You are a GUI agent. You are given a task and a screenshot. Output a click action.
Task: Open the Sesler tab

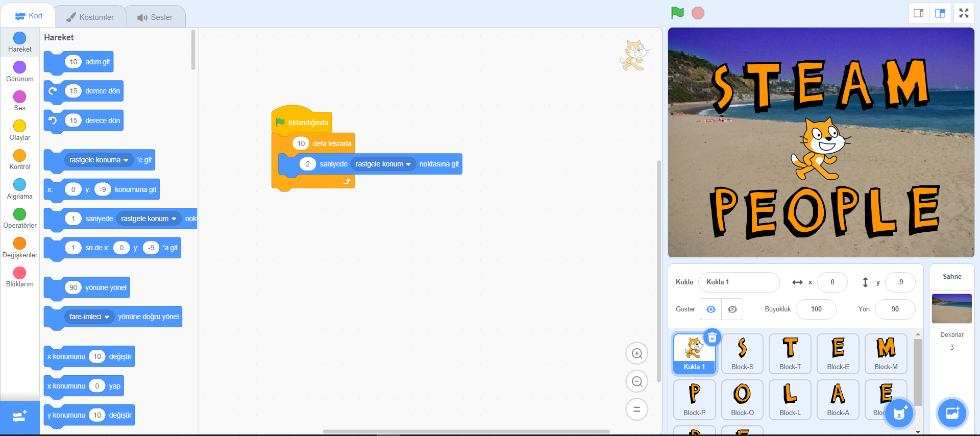[x=155, y=17]
